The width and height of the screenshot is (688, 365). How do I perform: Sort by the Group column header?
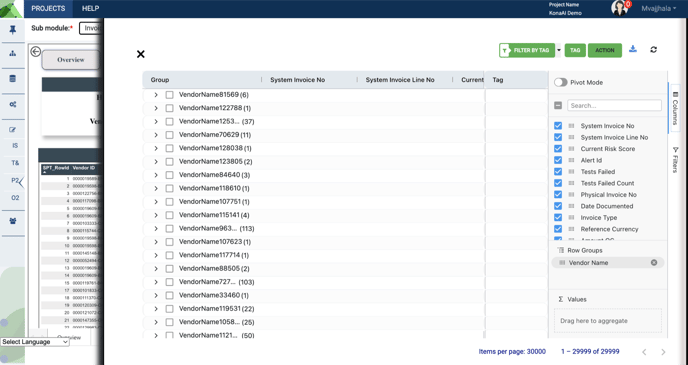[160, 80]
